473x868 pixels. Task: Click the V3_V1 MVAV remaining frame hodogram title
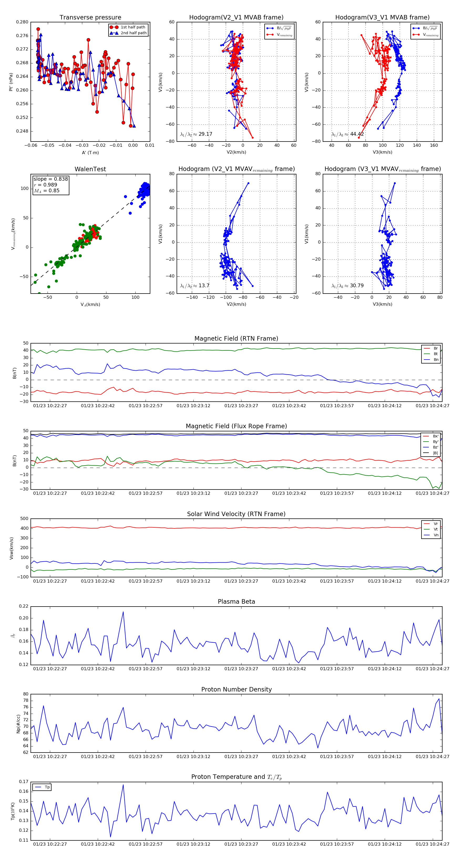point(382,169)
